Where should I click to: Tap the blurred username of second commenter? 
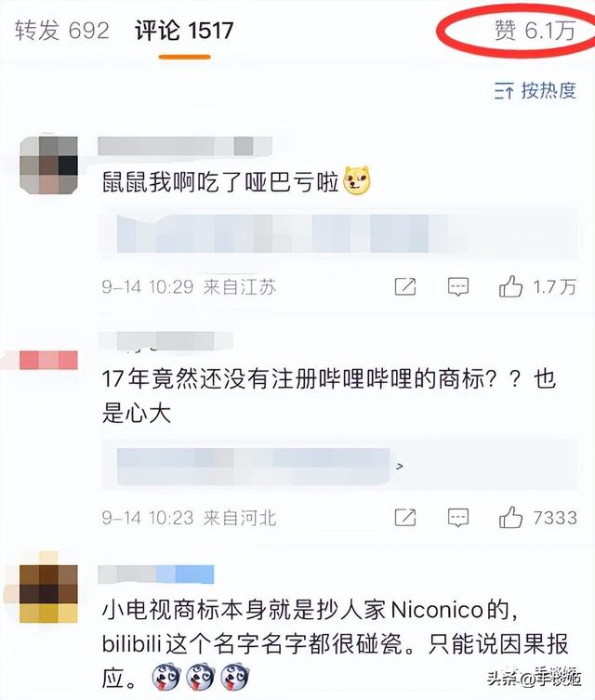[165, 341]
